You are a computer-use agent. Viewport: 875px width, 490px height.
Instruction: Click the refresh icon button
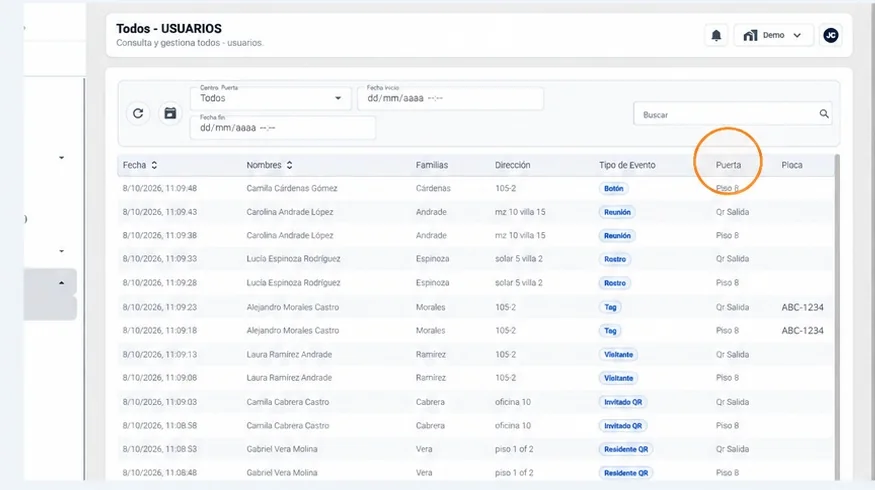click(138, 114)
